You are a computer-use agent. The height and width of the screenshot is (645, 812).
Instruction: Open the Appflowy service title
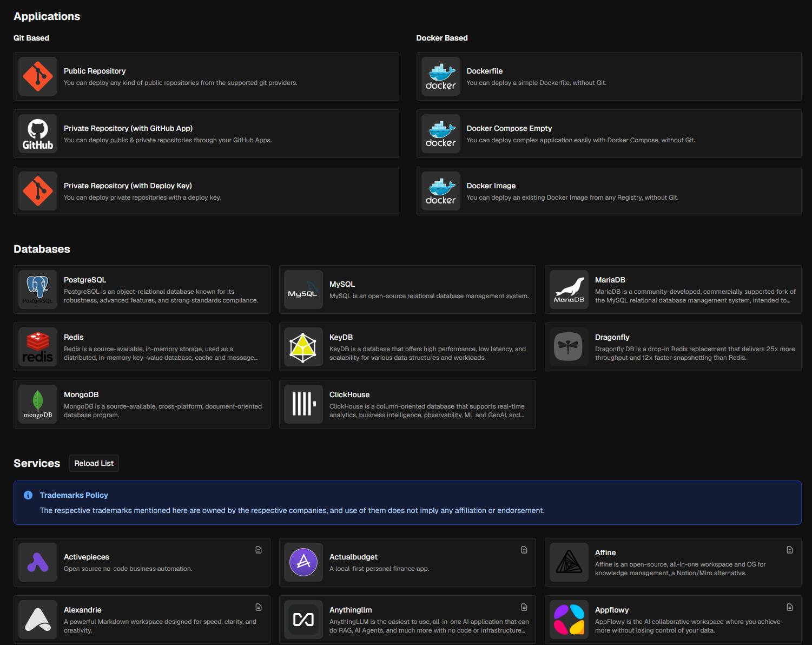coord(612,610)
